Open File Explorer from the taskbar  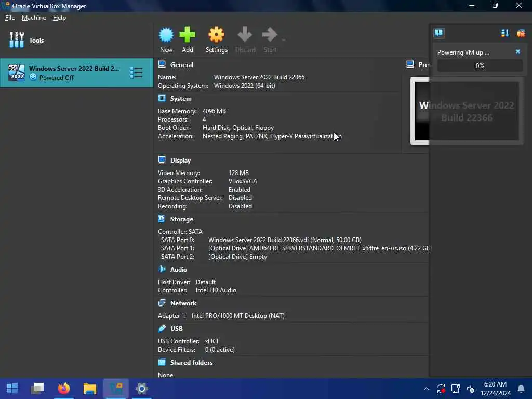90,389
